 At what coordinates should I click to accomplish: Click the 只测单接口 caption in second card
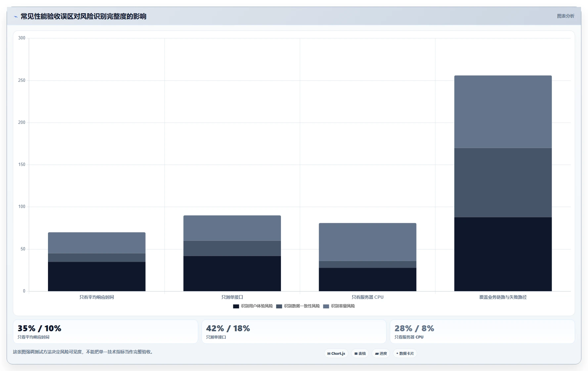(x=216, y=337)
